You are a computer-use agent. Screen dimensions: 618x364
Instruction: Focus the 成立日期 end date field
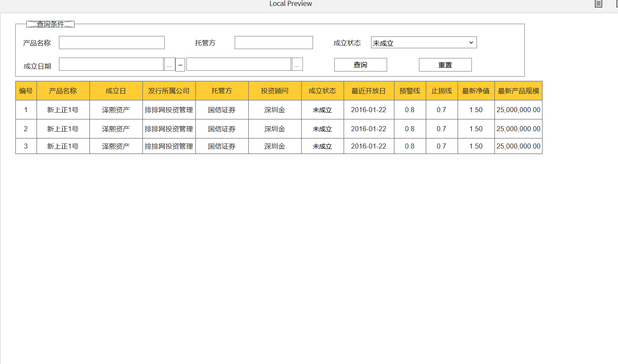point(239,64)
